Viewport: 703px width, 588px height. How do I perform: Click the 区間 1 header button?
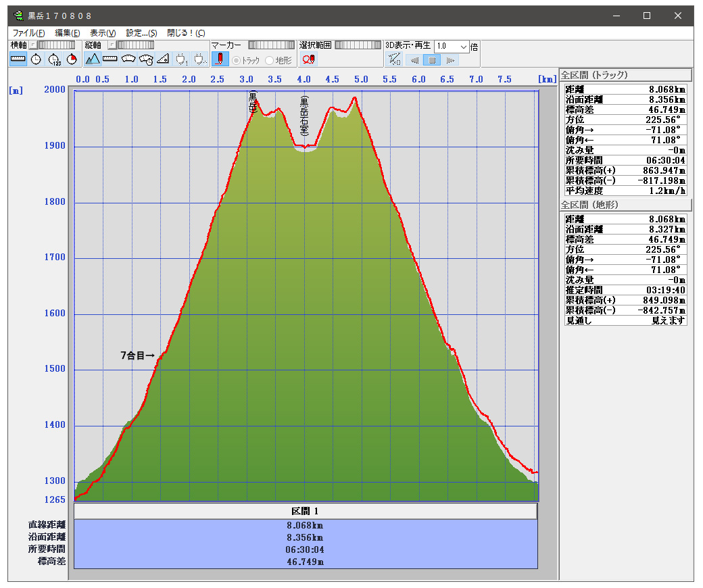(305, 511)
